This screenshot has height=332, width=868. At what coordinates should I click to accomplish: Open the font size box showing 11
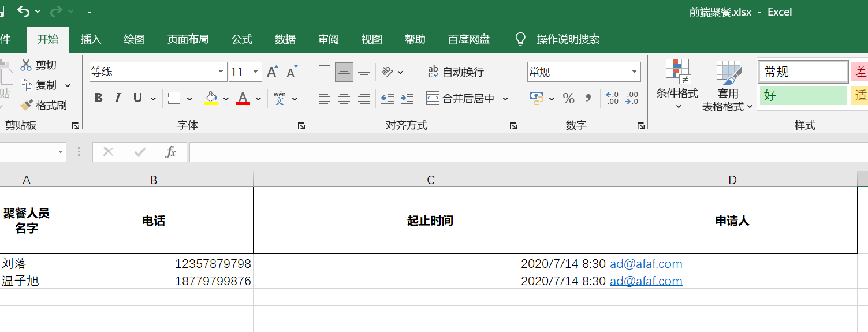(x=245, y=72)
